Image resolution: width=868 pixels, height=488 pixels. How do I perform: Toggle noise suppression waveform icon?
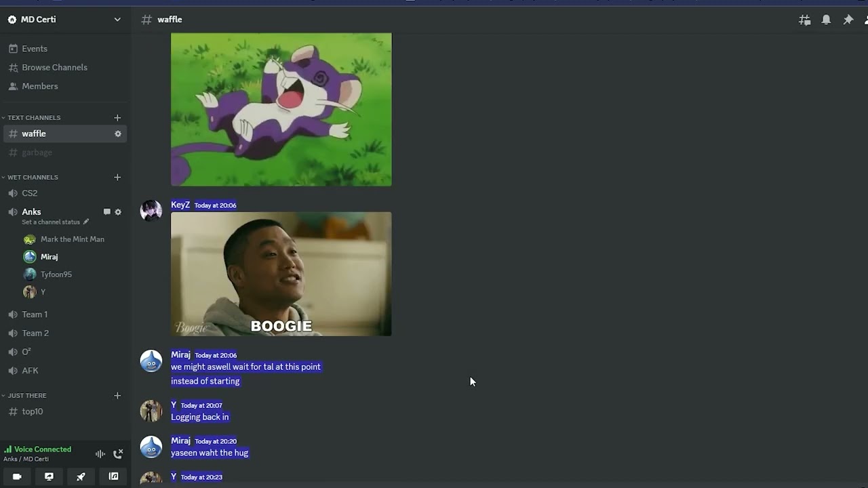click(100, 453)
